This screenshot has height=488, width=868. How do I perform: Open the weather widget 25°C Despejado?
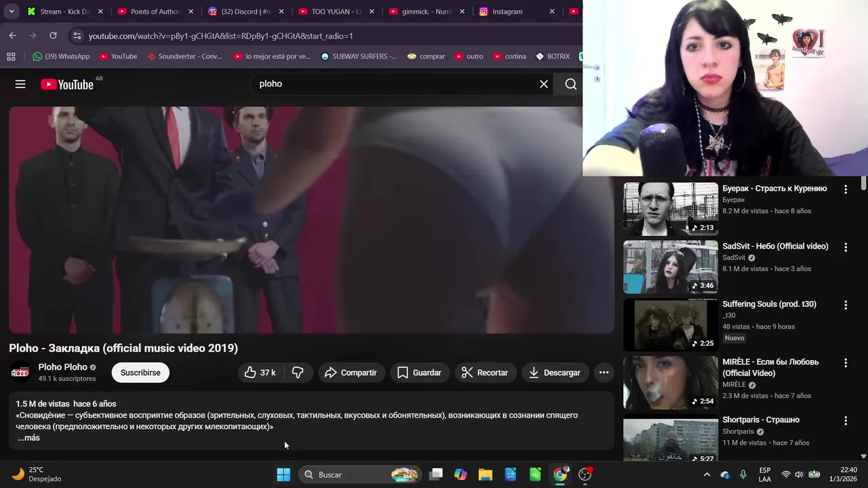point(37,474)
